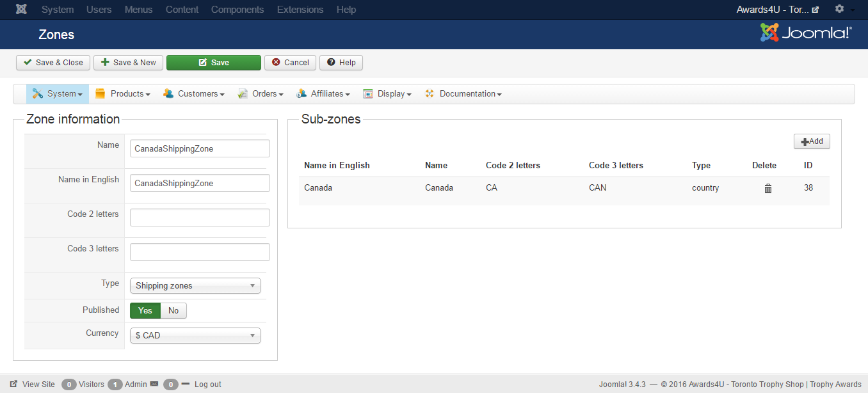Set Published to Yes
Image resolution: width=868 pixels, height=412 pixels.
click(x=145, y=311)
